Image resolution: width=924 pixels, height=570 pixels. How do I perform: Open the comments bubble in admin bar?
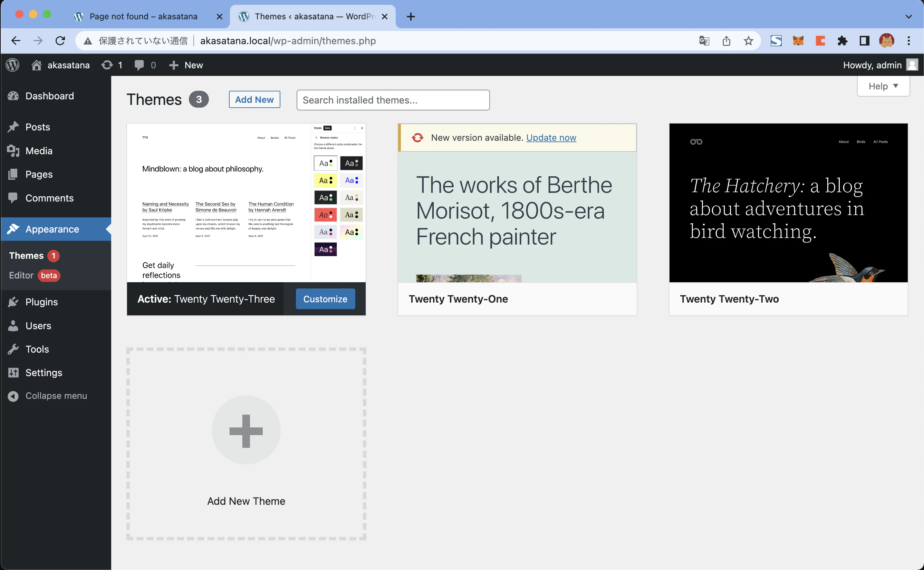coord(145,65)
